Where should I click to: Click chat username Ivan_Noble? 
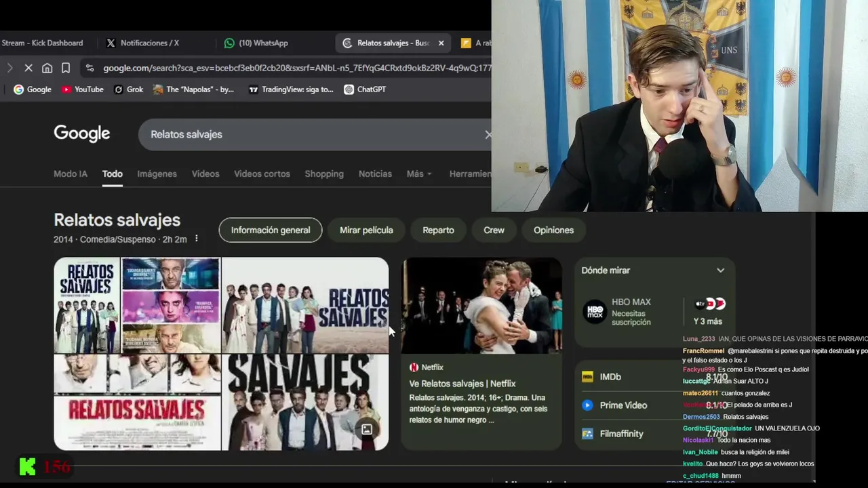(700, 452)
